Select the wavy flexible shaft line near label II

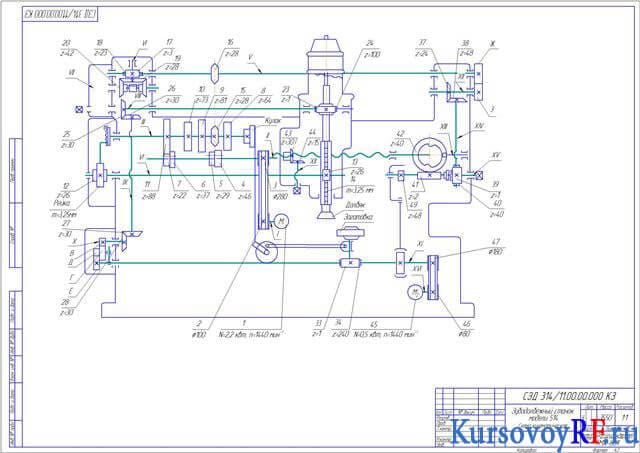331,155
